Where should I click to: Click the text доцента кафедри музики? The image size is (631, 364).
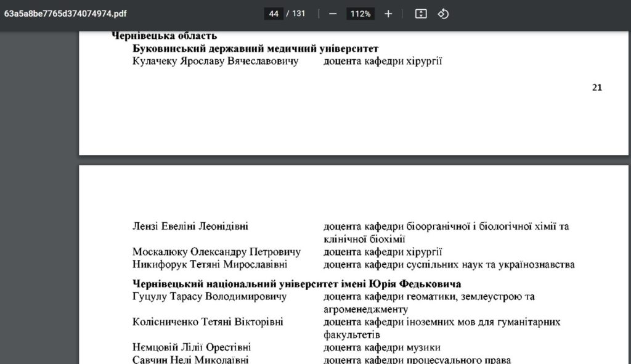[382, 347]
